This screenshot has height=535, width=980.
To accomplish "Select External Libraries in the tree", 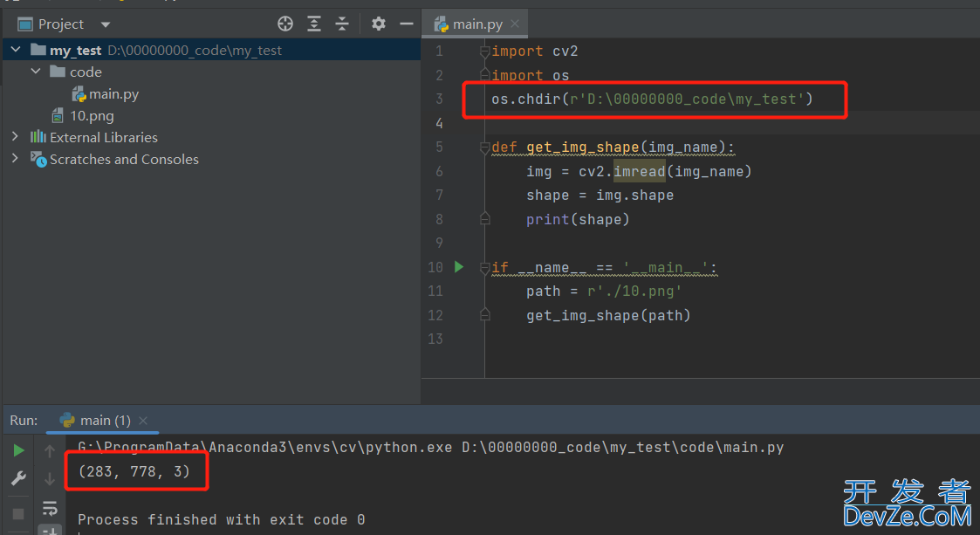I will (103, 137).
